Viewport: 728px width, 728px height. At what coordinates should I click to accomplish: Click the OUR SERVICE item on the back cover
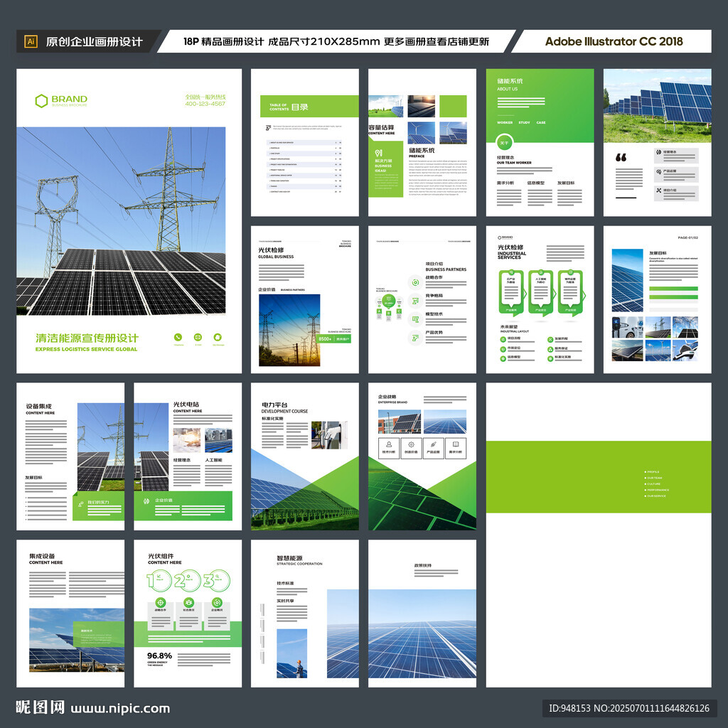(x=655, y=496)
